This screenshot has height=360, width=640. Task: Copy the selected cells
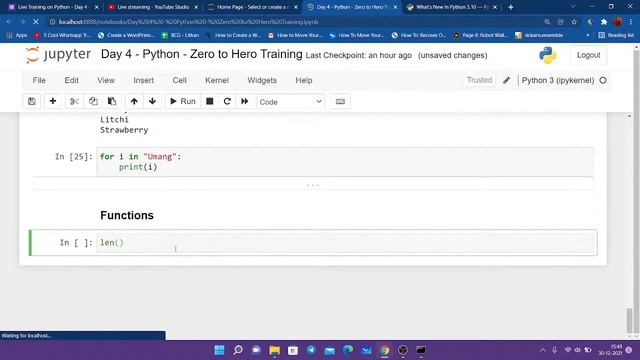click(93, 101)
